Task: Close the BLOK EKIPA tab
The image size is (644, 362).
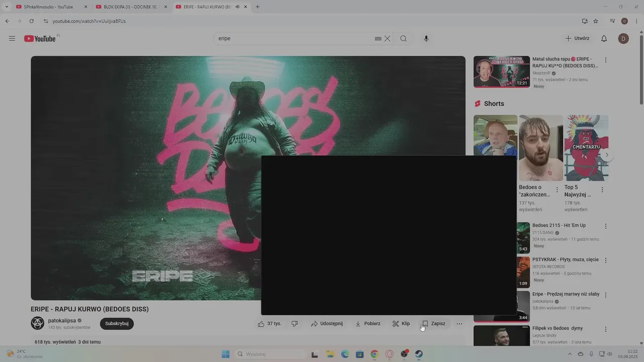Action: 166,7
